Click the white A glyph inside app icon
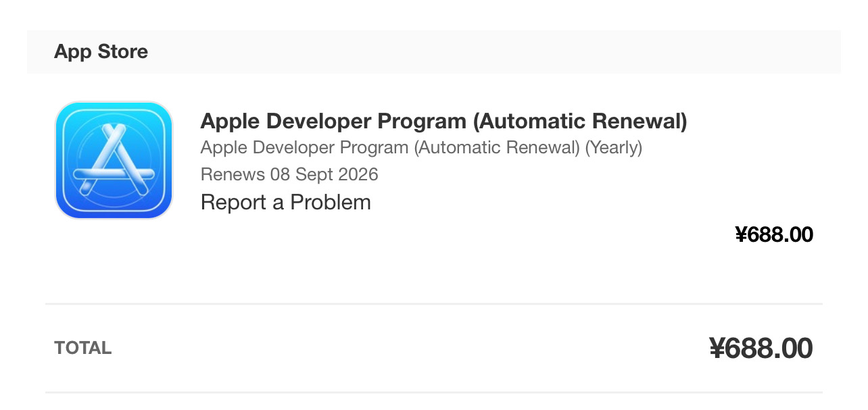 pyautogui.click(x=114, y=162)
